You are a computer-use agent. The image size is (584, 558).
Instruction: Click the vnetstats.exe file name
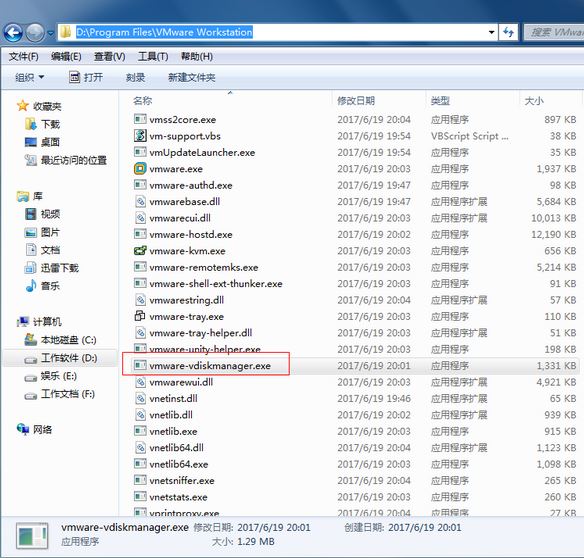point(178,497)
